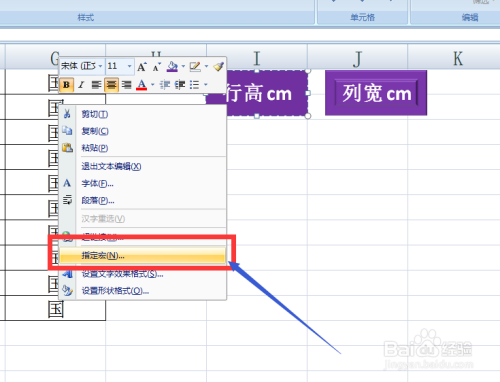Select column I header
Screen dimensions: 500x382
[x=257, y=58]
